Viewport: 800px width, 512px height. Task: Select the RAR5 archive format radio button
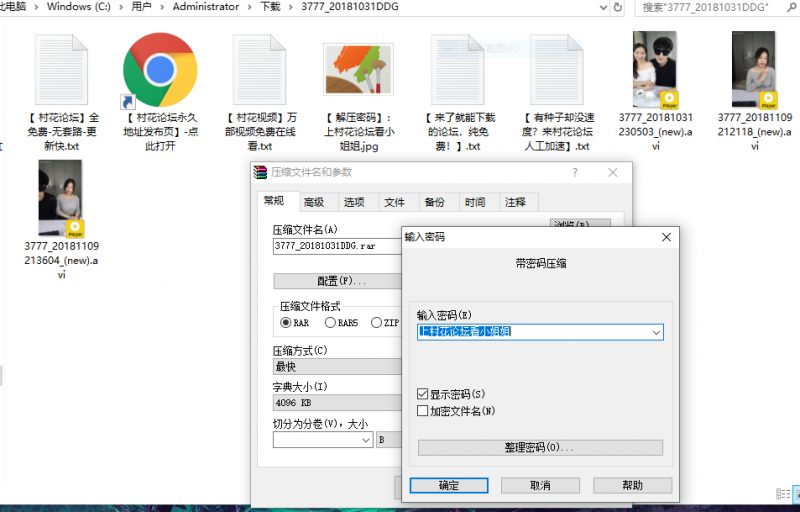point(330,323)
